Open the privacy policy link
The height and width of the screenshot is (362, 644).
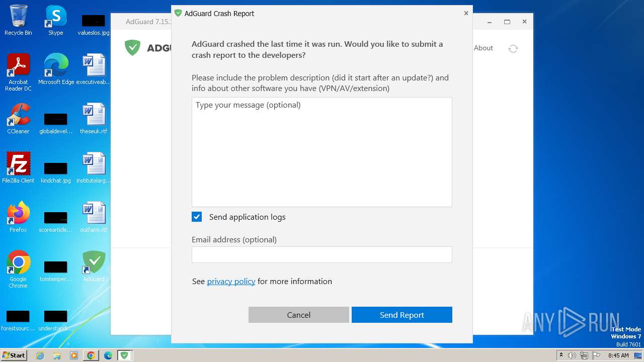[231, 281]
